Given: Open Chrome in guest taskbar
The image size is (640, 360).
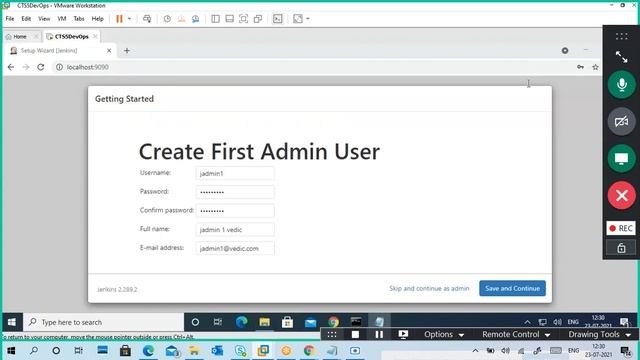Looking at the screenshot, I should [x=333, y=322].
